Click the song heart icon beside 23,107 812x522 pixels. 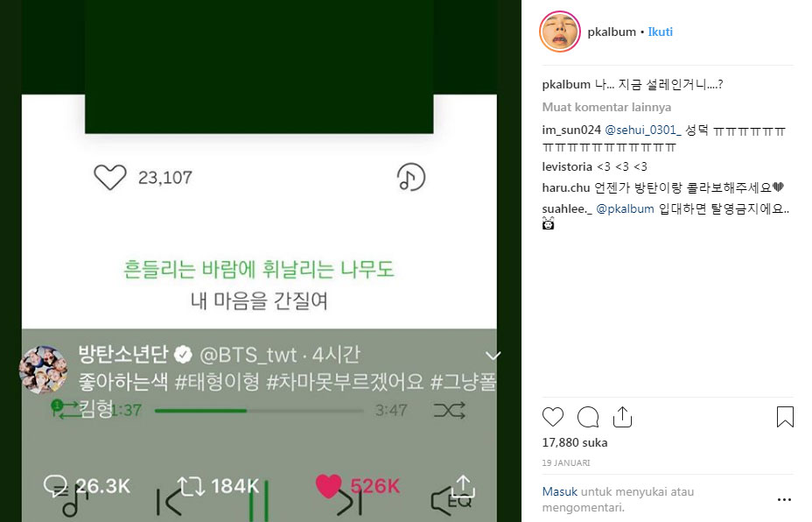tap(109, 177)
